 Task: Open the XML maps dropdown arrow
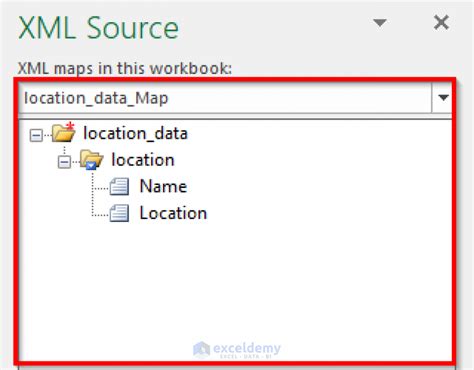(443, 98)
